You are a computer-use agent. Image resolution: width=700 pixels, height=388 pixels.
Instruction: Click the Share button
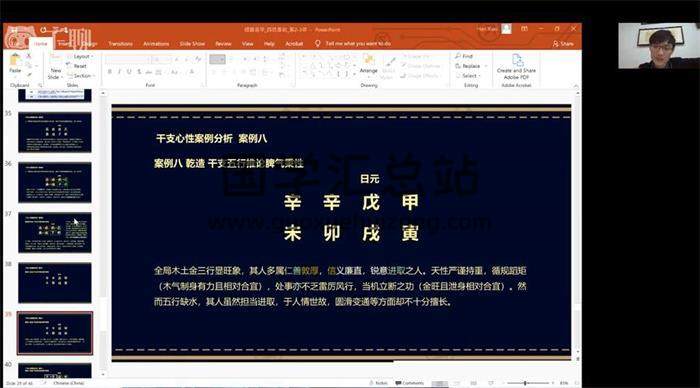(x=563, y=44)
